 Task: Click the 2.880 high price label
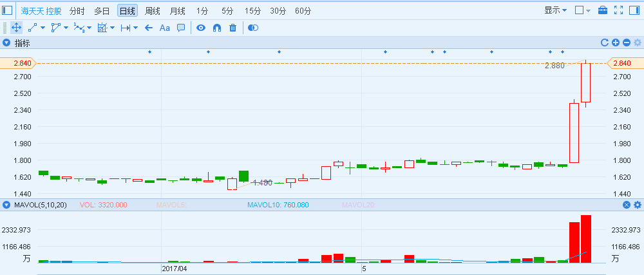[555, 66]
